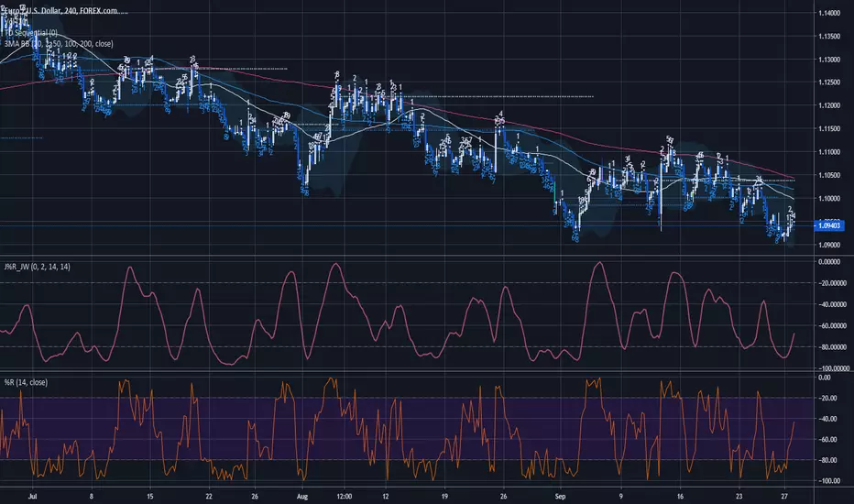The image size is (854, 504).
Task: Click the red 200 moving average line end
Action: coord(793,178)
